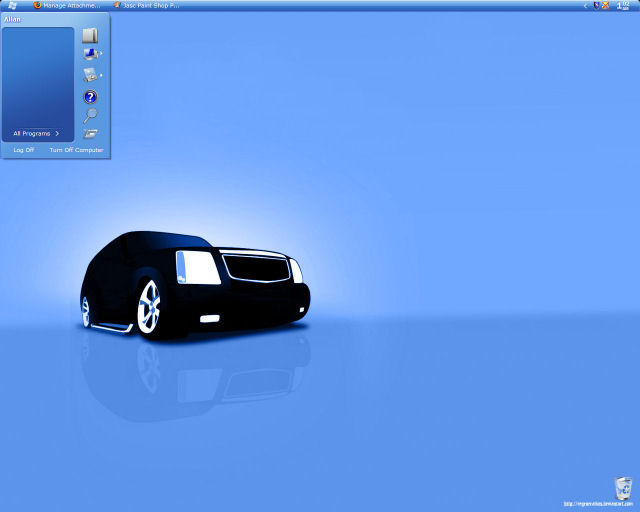Open the Recycle Bin on desktop

tap(623, 488)
